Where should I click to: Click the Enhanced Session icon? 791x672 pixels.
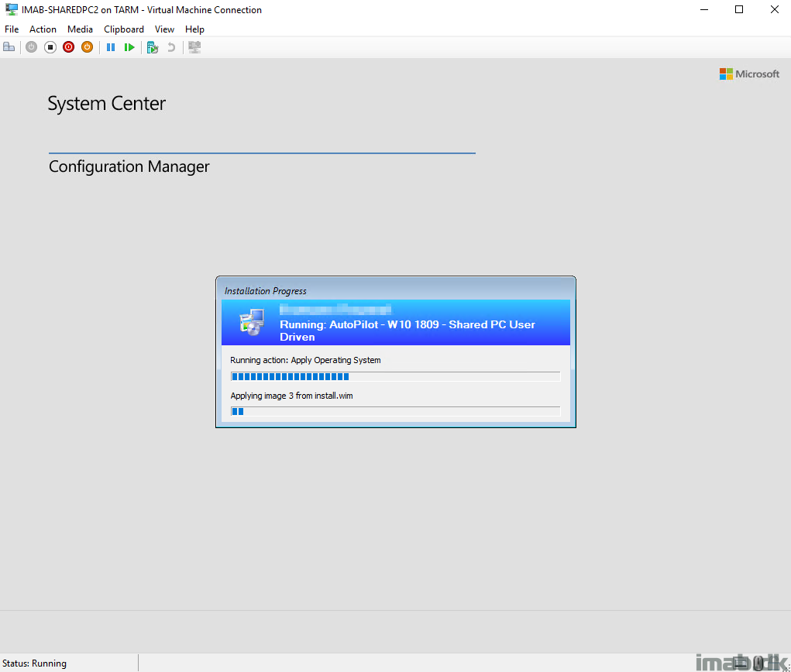click(x=194, y=47)
